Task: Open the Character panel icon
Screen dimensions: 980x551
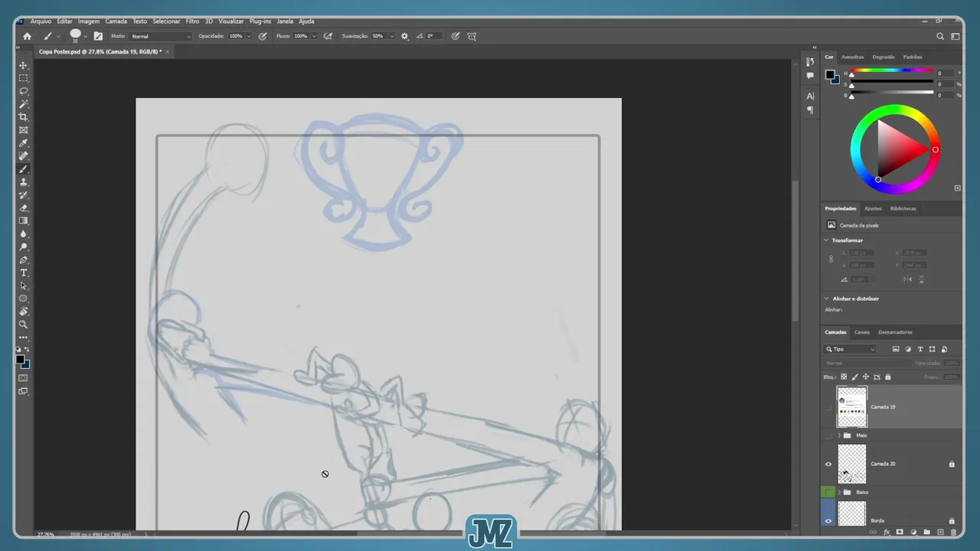Action: [x=810, y=96]
